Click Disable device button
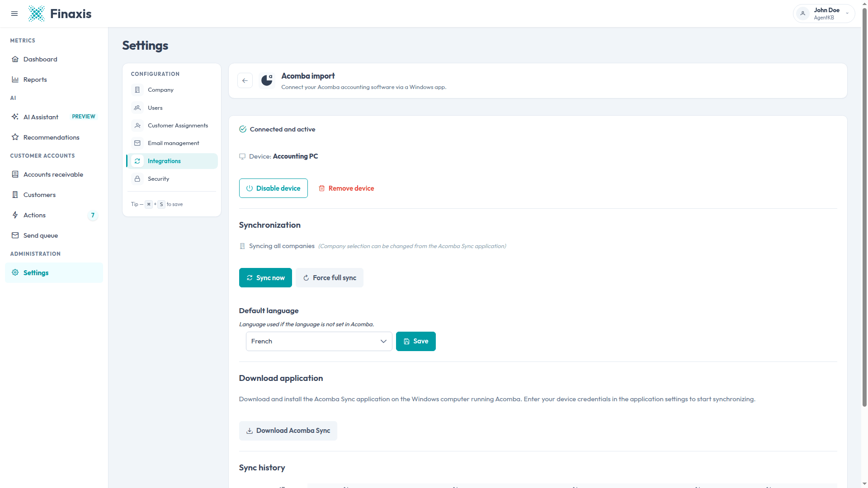The width and height of the screenshot is (868, 488). [274, 188]
